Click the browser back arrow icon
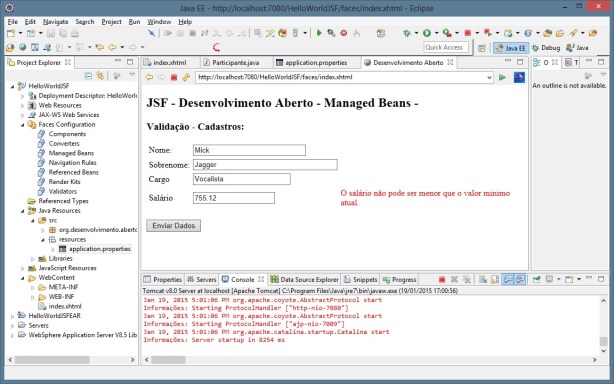This screenshot has height=384, width=614. (x=149, y=77)
